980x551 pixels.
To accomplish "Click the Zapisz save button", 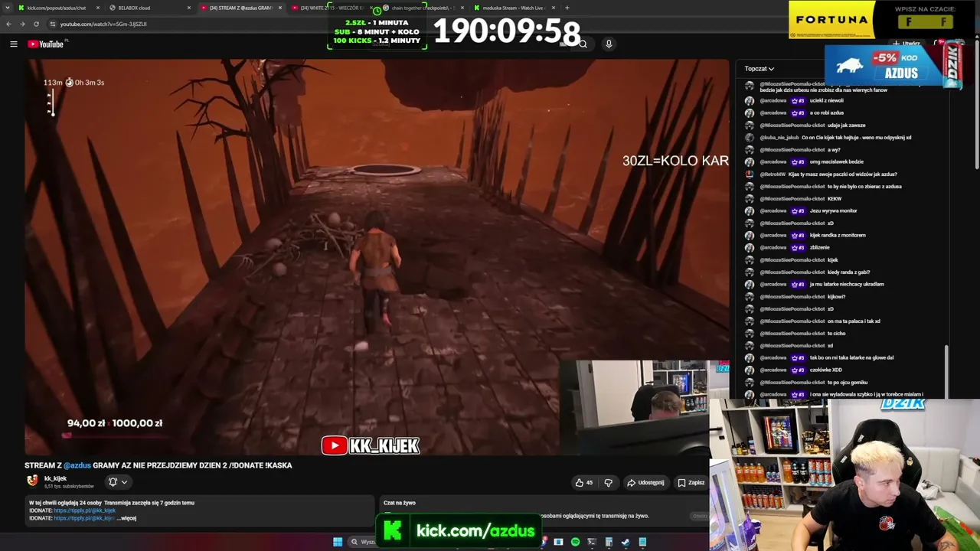I will pyautogui.click(x=691, y=483).
